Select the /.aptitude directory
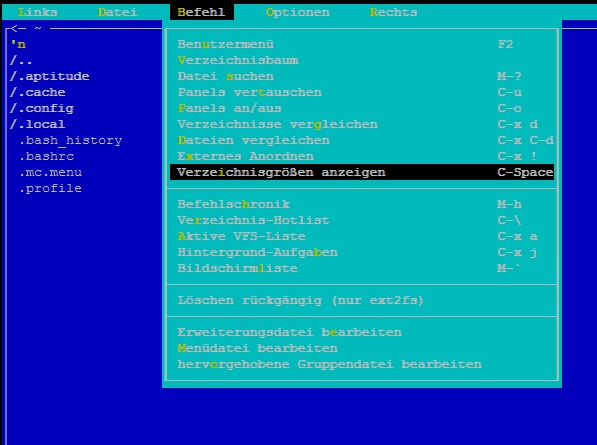Viewport: 597px width, 445px height. (x=49, y=76)
